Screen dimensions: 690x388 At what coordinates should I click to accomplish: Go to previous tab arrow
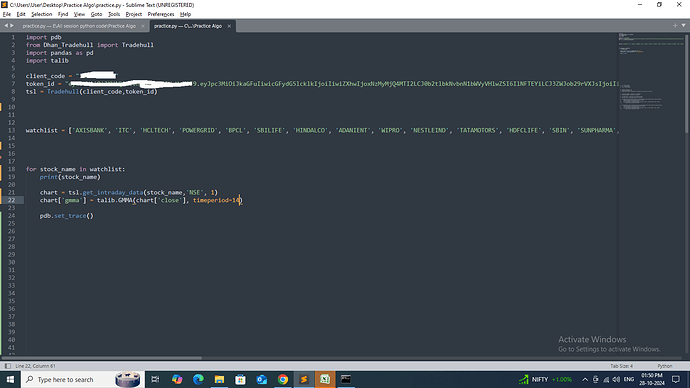point(6,26)
